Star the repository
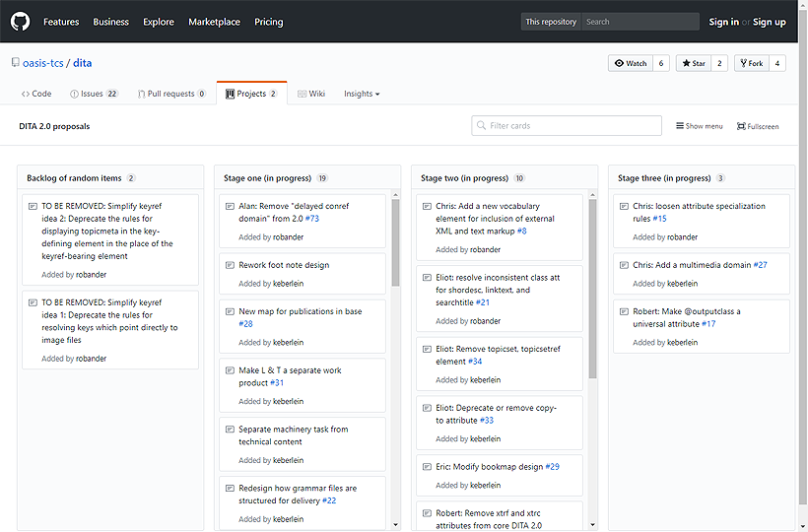The width and height of the screenshot is (808, 532). (x=694, y=63)
